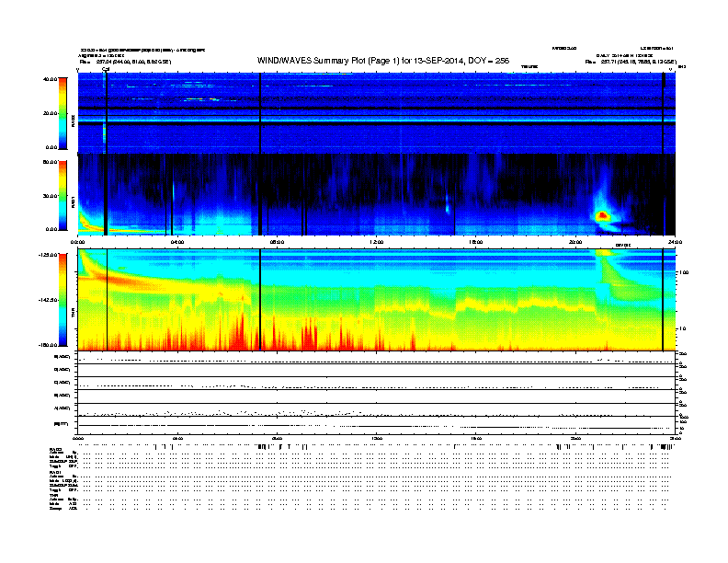The image size is (728, 563).
Task: Click the 12:00 tick under lower strip charts
Action: click(377, 438)
